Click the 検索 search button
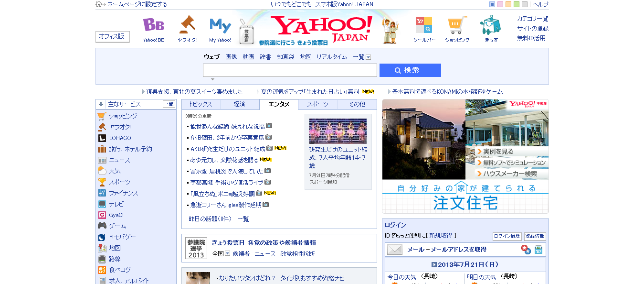This screenshot has width=644, height=284. coord(410,70)
